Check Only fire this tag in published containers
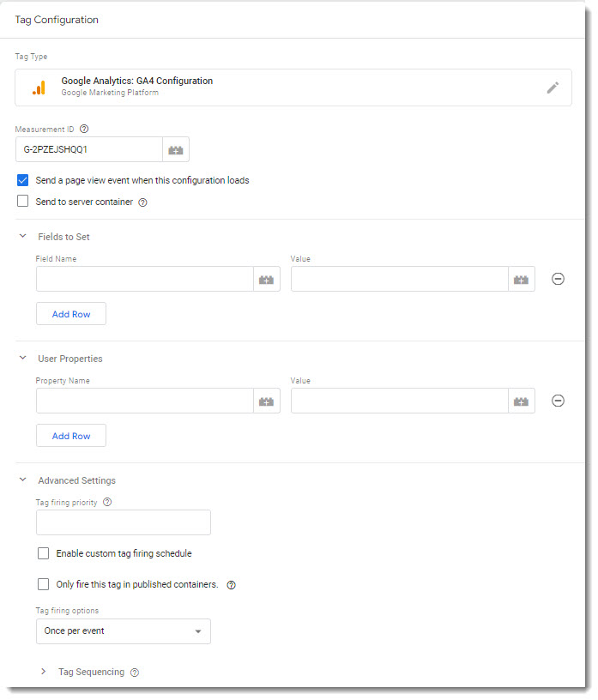This screenshot has height=700, width=598. point(44,584)
